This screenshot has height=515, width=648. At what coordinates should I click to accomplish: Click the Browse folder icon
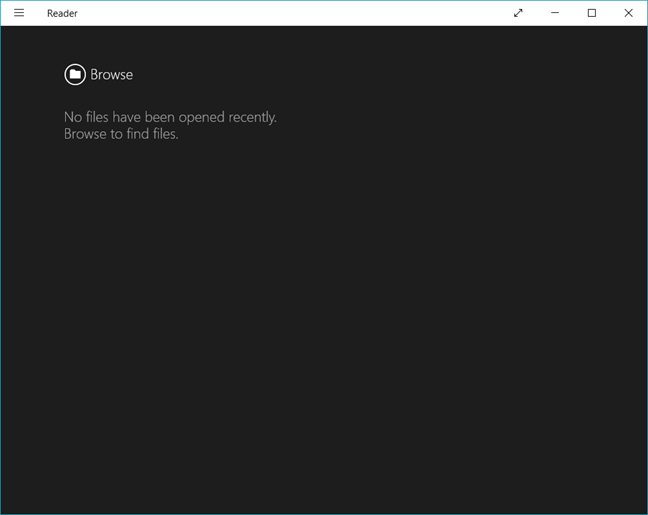pyautogui.click(x=75, y=74)
